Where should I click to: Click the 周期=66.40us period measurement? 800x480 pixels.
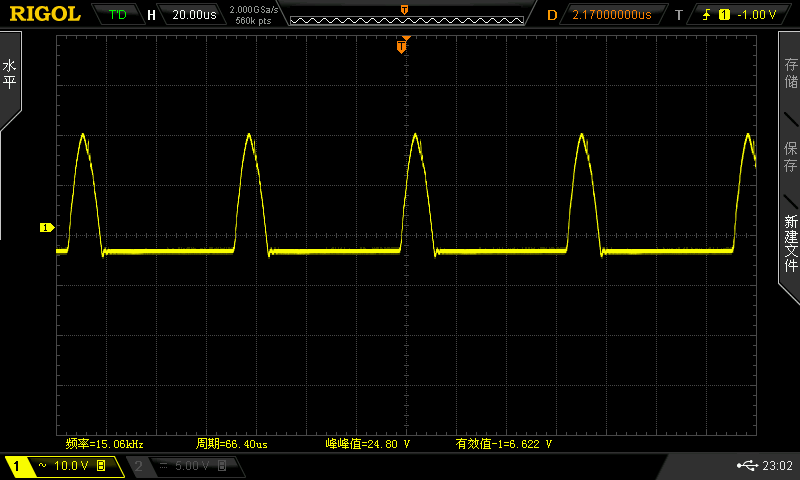click(x=232, y=444)
